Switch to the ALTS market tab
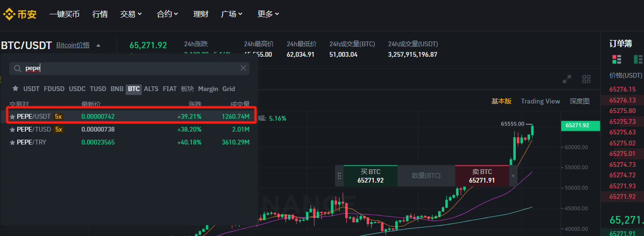This screenshot has height=236, width=644. [151, 89]
